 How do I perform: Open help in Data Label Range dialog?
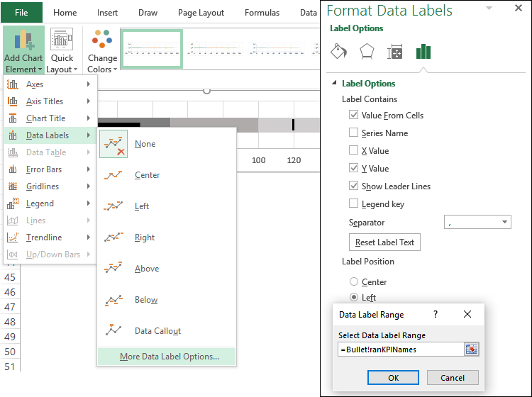[436, 314]
